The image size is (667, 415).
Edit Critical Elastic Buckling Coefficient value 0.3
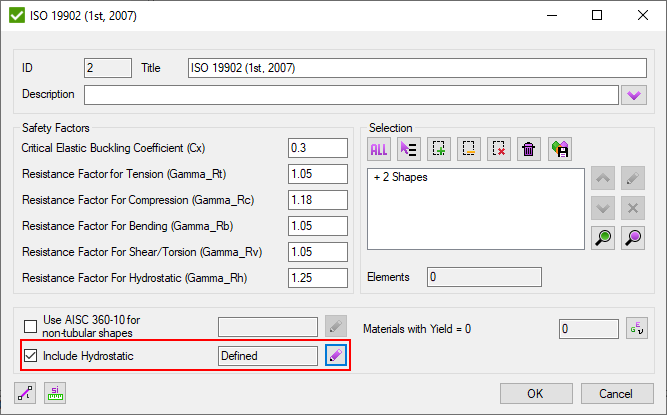click(x=318, y=148)
